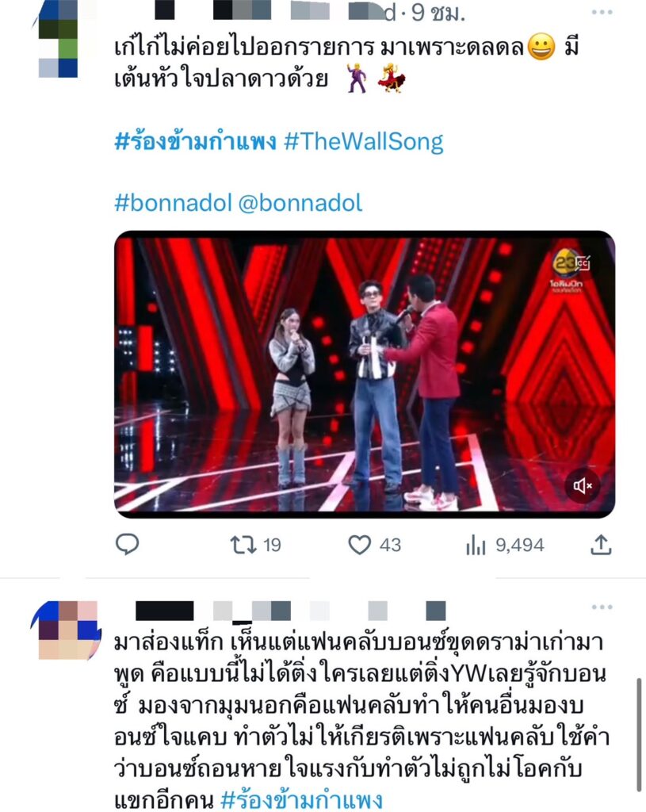The image size is (646, 812).
Task: Open first tweet author's avatar
Action: click(x=58, y=39)
